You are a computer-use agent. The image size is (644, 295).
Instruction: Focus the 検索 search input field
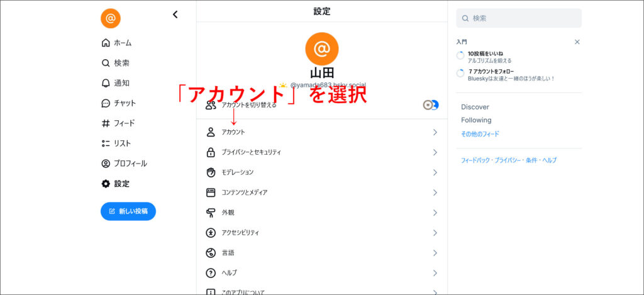pyautogui.click(x=519, y=18)
